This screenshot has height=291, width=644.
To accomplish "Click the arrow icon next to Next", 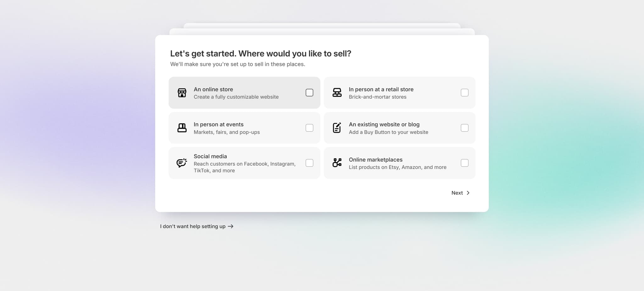I will 468,193.
